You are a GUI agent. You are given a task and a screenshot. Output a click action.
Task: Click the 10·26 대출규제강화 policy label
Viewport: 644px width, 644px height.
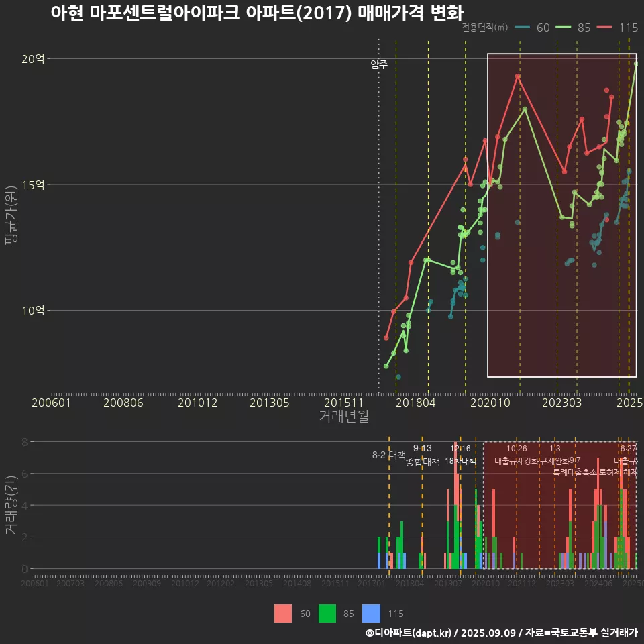tap(517, 455)
